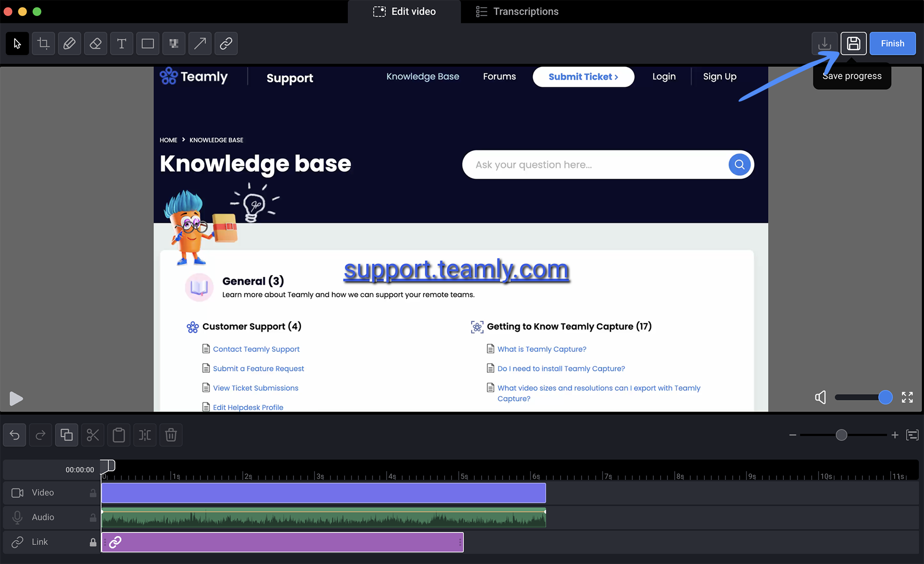Click the General (3) heading
This screenshot has width=924, height=564.
coord(253,281)
